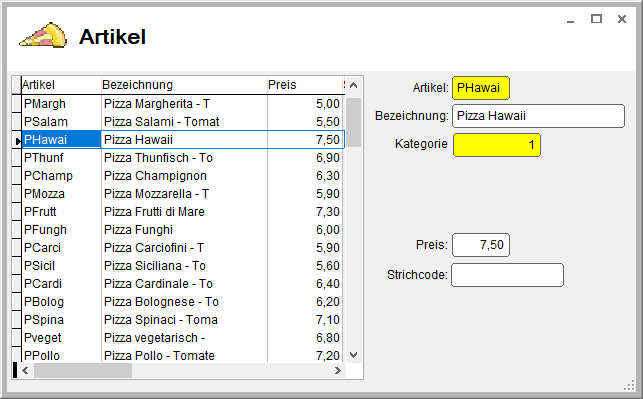
Task: Click the empty Strichcode field
Action: point(507,275)
